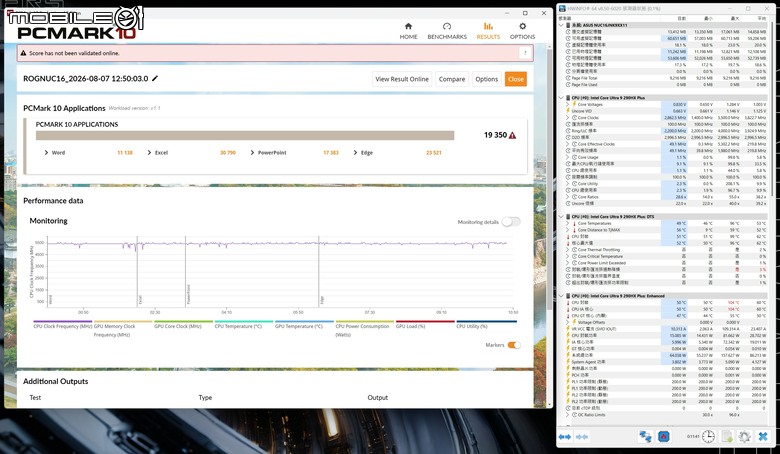Expand Core Voltages row in HWiNFO
The image size is (780, 454).
pos(568,104)
